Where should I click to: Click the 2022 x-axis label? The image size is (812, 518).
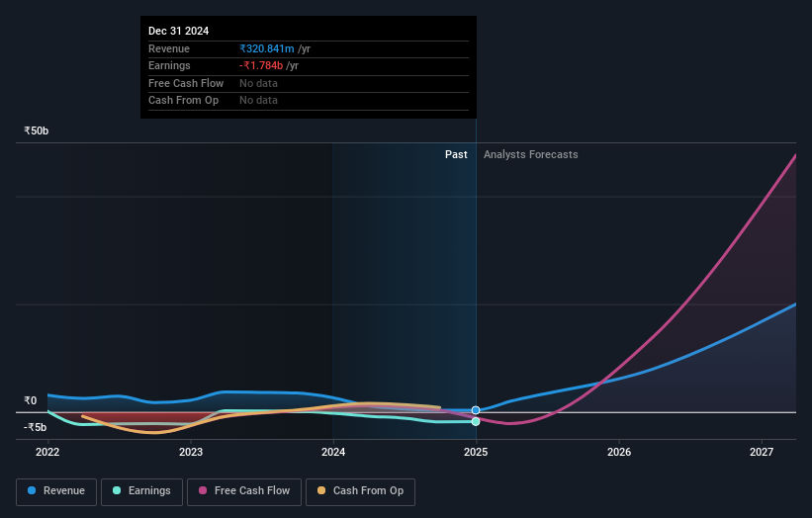pos(47,453)
